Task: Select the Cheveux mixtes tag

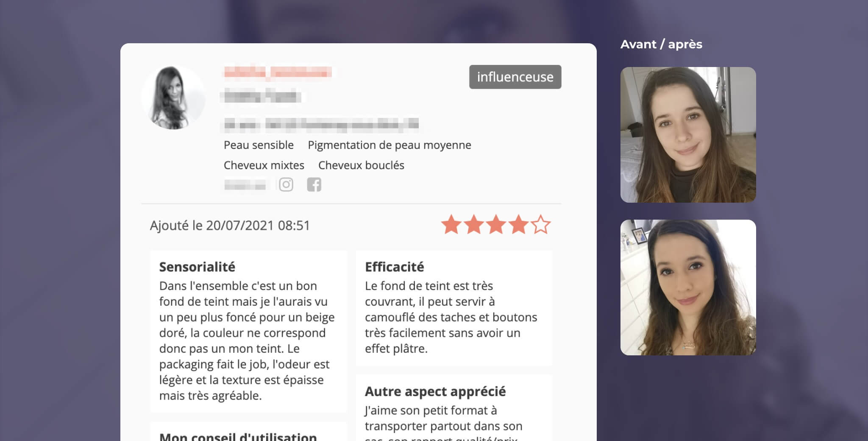Action: [x=264, y=165]
